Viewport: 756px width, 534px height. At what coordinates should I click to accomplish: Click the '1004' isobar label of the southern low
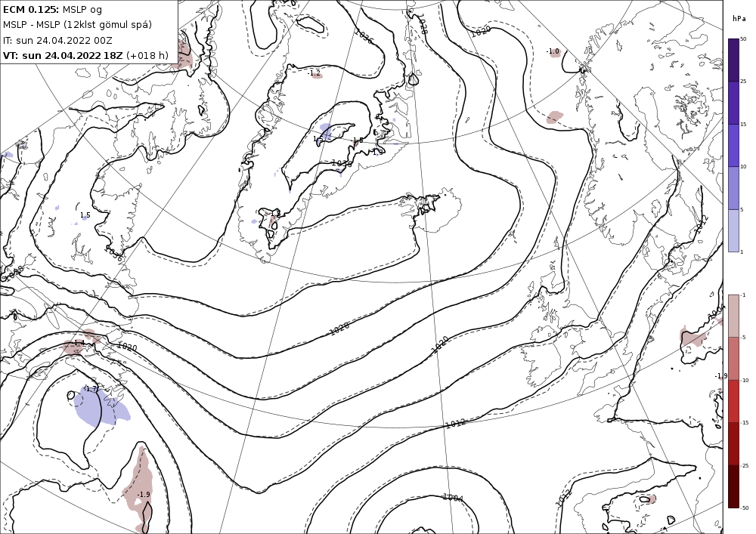(x=453, y=498)
